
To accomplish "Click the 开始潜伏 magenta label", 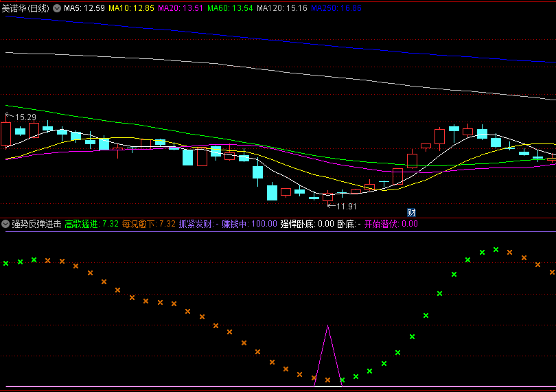I will click(x=391, y=224).
